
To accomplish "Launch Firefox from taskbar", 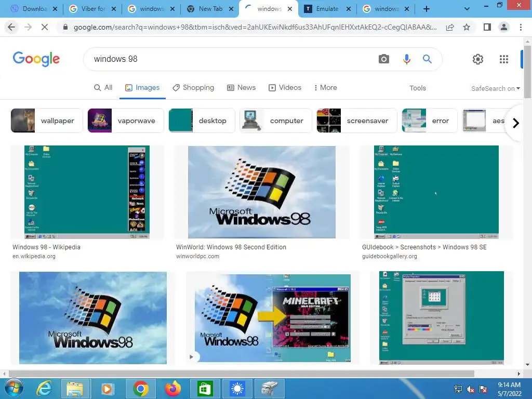I will click(172, 389).
